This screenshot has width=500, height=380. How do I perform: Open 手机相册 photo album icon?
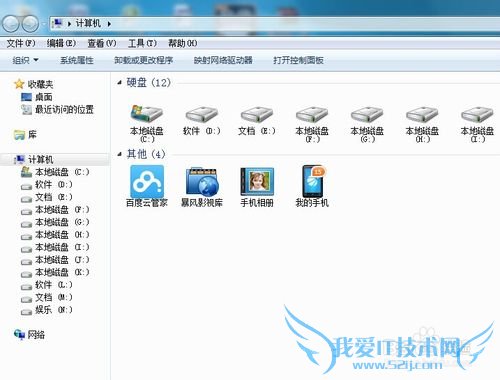point(257,182)
